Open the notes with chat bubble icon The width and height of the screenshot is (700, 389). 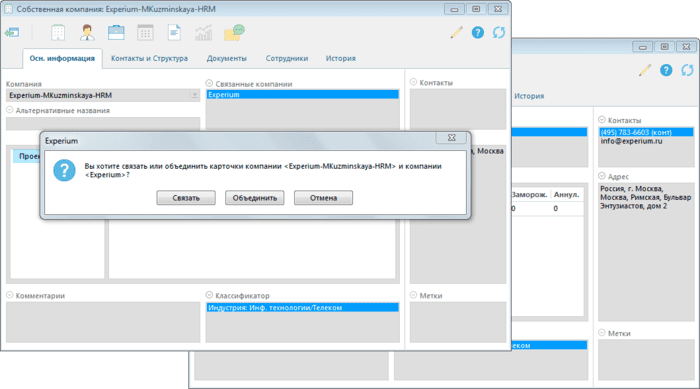pos(234,33)
